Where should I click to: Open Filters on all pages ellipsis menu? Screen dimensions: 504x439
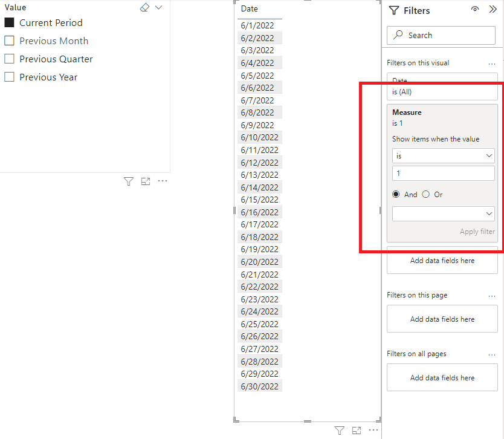(x=492, y=355)
